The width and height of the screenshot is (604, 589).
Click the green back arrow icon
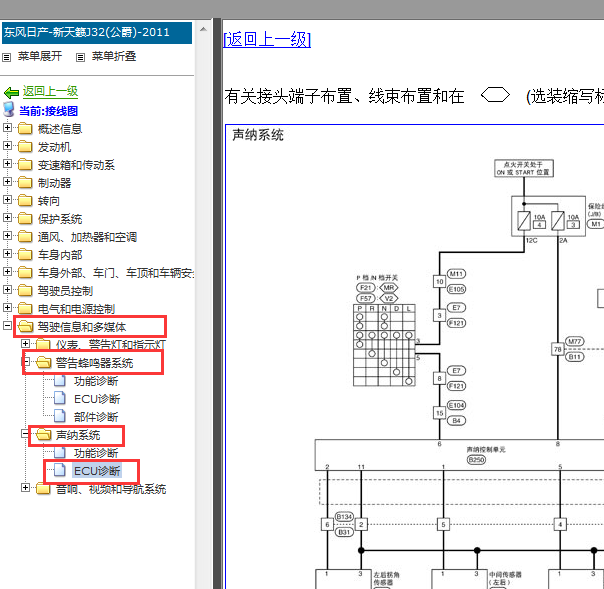click(11, 92)
